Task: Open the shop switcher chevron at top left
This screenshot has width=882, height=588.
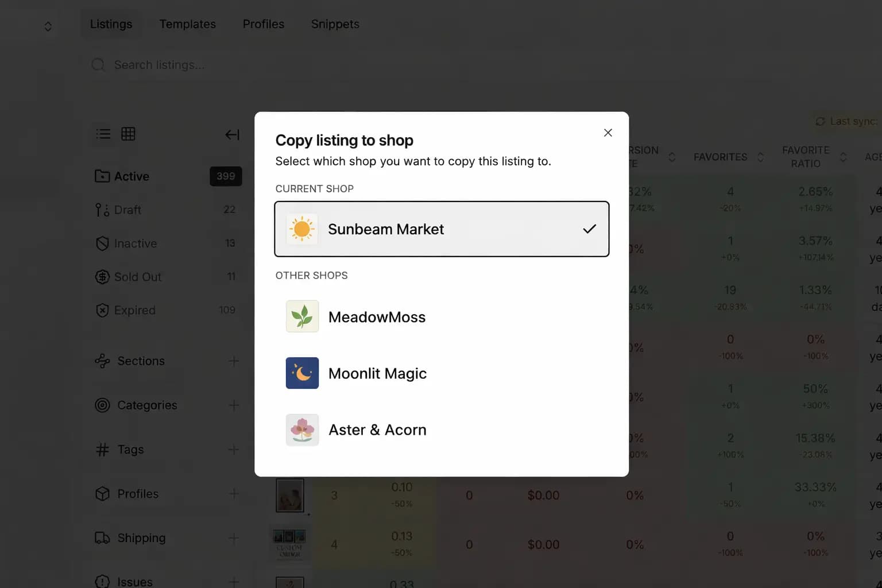Action: pos(48,26)
